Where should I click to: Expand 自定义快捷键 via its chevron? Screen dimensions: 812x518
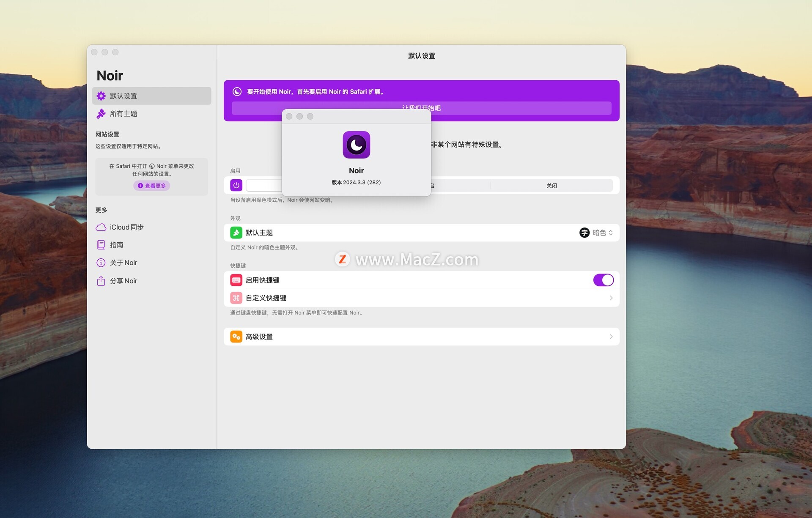tap(611, 298)
